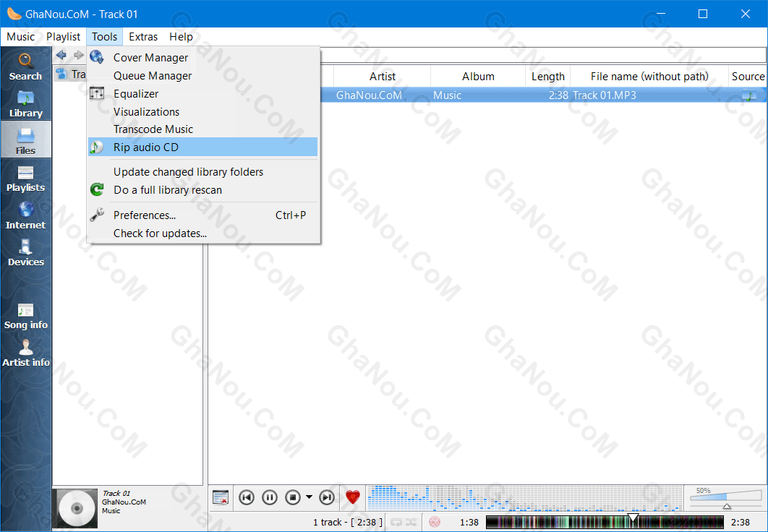The height and width of the screenshot is (532, 768).
Task: Click the album cover thumbnail
Action: click(75, 508)
